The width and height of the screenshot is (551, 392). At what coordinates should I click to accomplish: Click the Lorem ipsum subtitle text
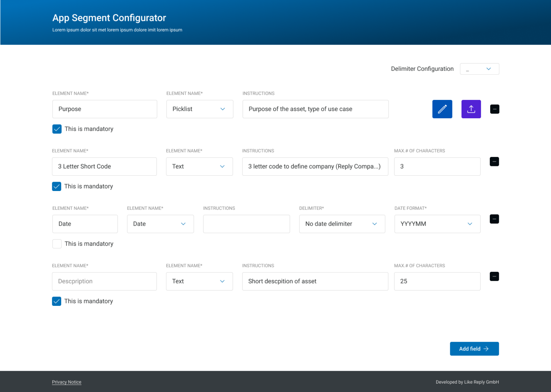coord(117,30)
